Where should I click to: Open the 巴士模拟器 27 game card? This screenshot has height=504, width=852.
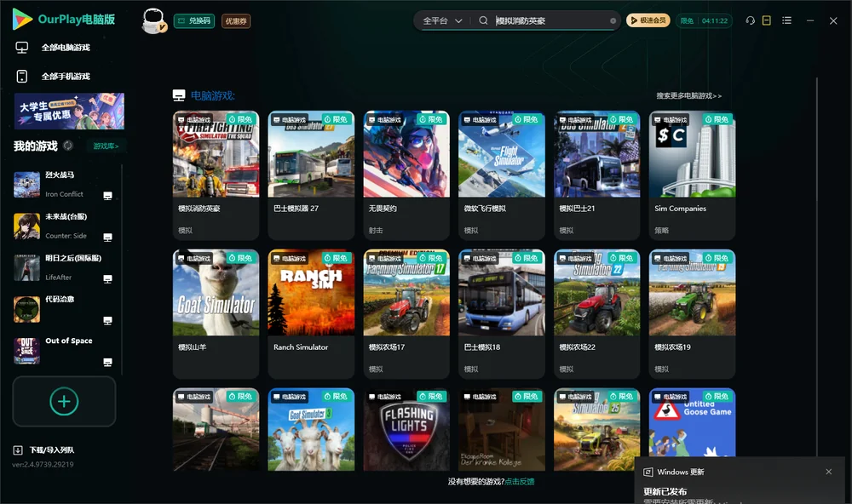coord(311,175)
